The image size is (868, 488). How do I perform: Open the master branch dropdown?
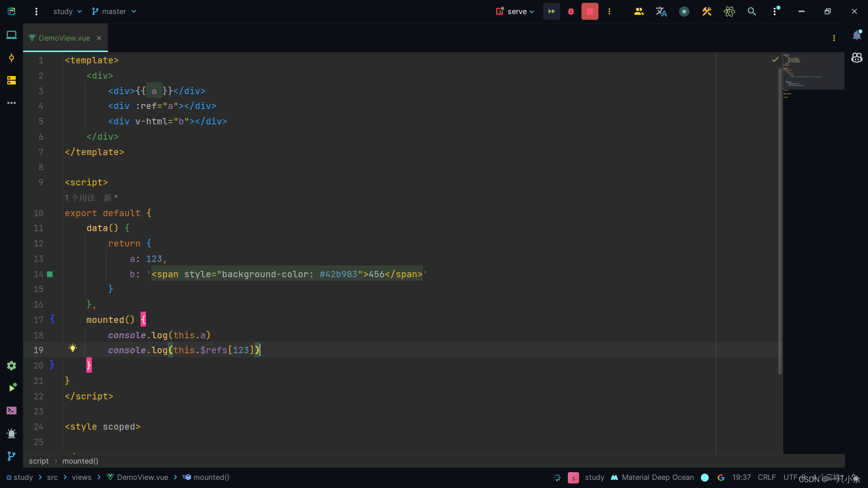tap(114, 11)
